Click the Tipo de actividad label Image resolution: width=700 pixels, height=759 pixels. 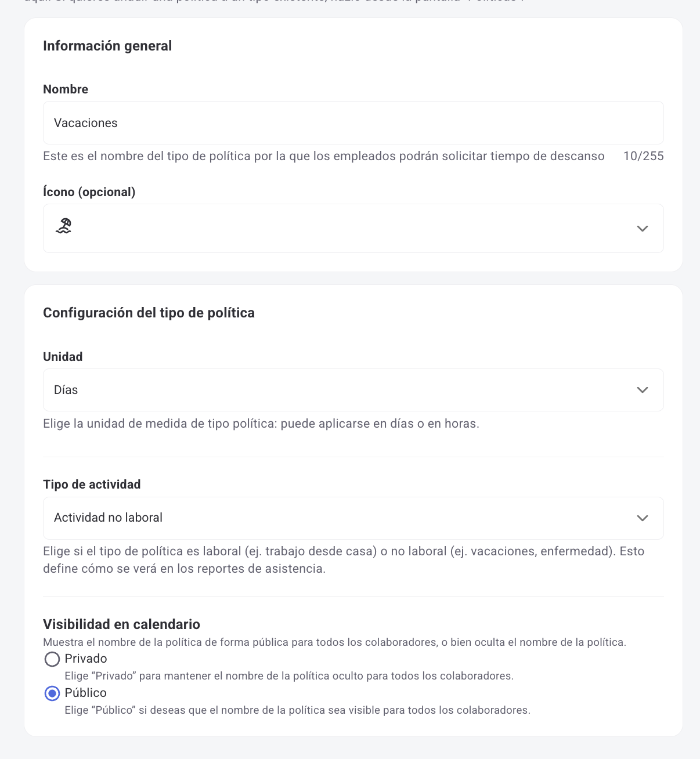[x=92, y=485]
